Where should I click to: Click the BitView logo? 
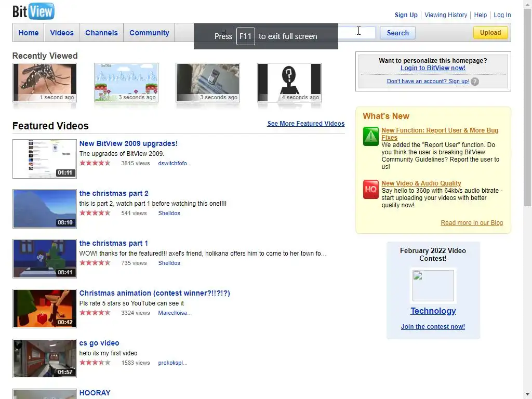(33, 11)
